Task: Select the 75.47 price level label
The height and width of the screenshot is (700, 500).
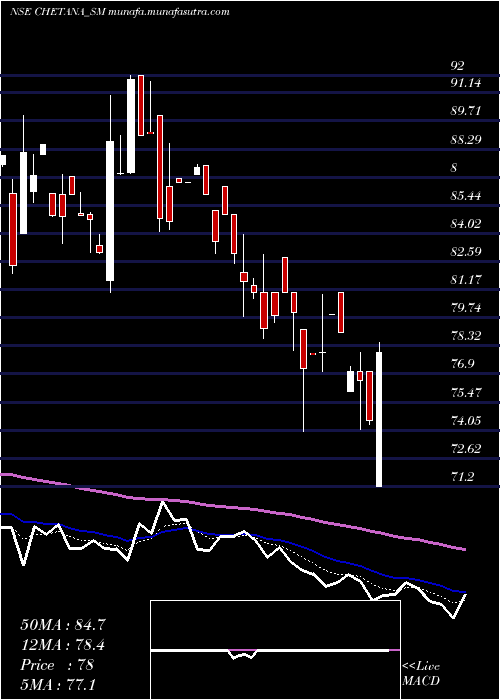Action: (466, 393)
